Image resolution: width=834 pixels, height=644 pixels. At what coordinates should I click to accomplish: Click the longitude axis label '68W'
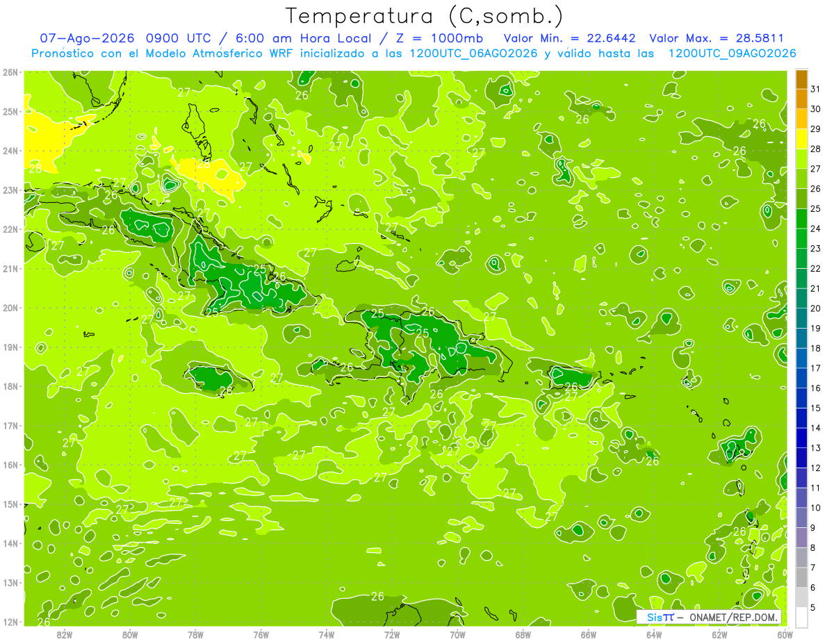point(523,634)
